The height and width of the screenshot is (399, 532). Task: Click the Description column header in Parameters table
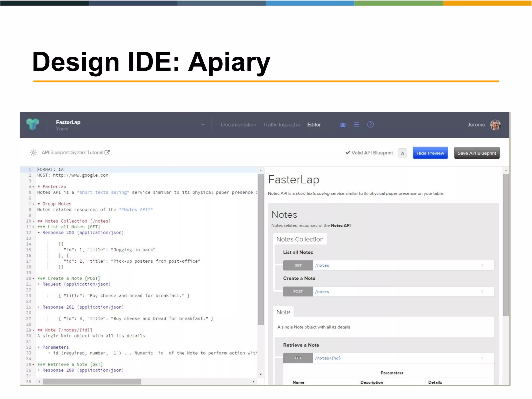(x=372, y=382)
